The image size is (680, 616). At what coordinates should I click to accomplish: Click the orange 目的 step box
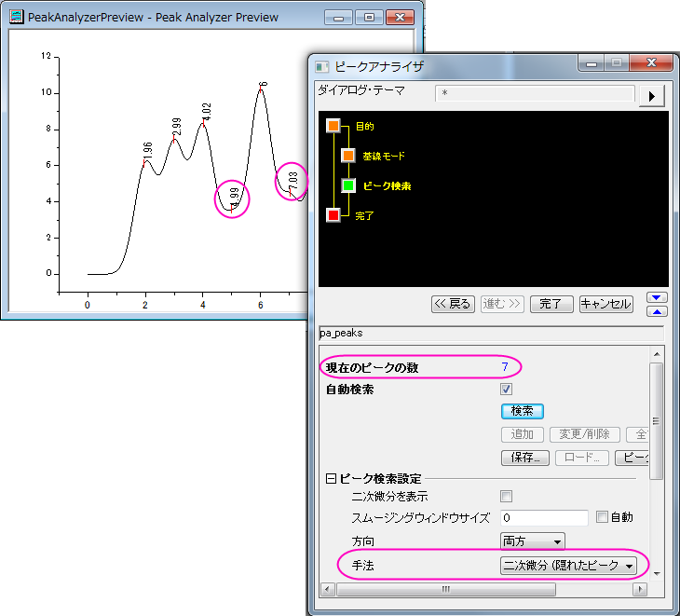[x=333, y=126]
